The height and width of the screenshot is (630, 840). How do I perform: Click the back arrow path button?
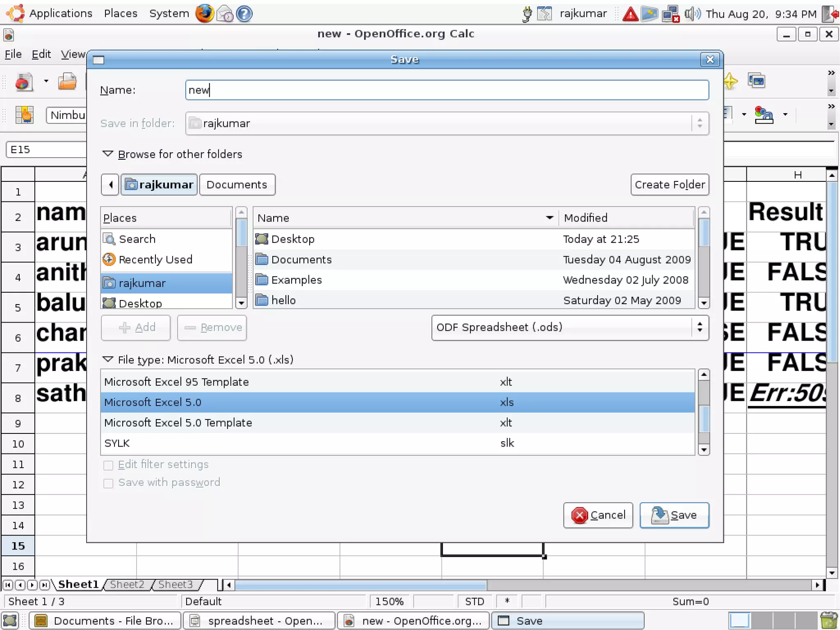pos(110,185)
